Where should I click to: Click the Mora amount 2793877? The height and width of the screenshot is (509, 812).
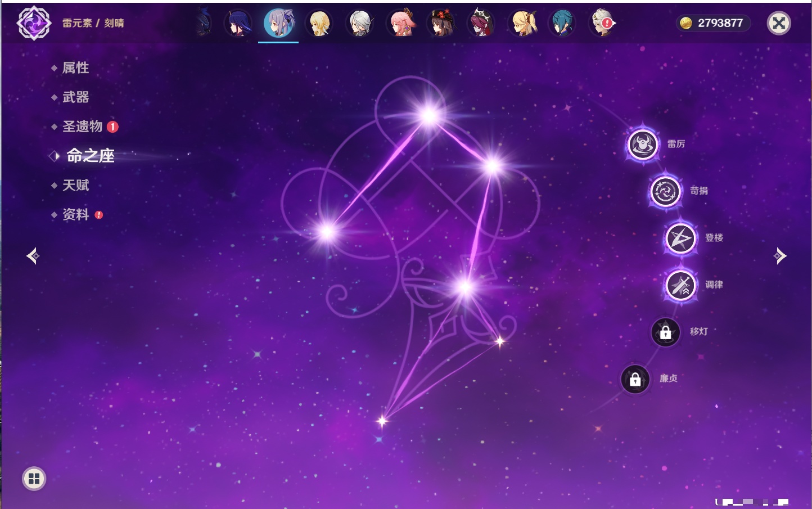(720, 23)
